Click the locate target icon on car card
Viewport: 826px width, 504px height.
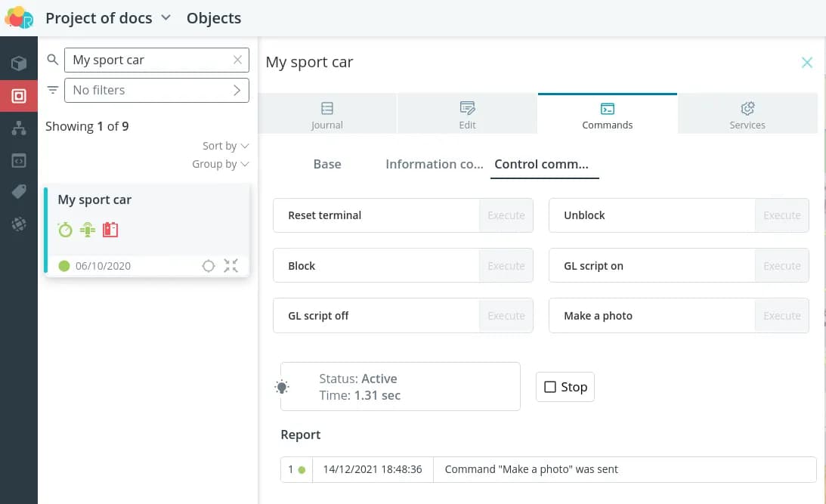coord(209,266)
